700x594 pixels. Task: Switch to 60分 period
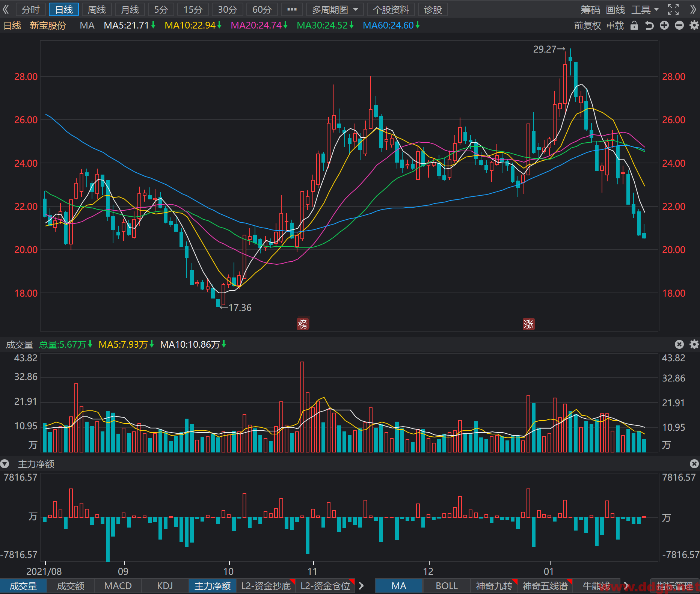262,9
